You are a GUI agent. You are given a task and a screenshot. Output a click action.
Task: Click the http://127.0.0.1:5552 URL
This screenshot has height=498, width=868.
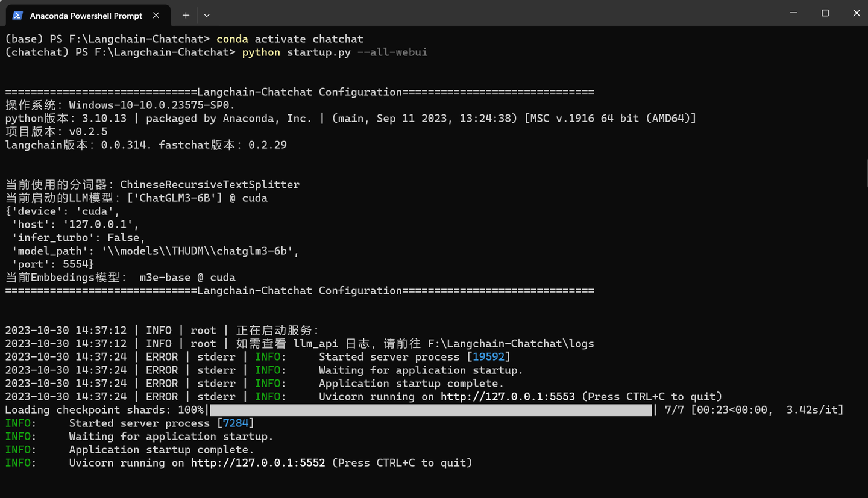coord(258,463)
